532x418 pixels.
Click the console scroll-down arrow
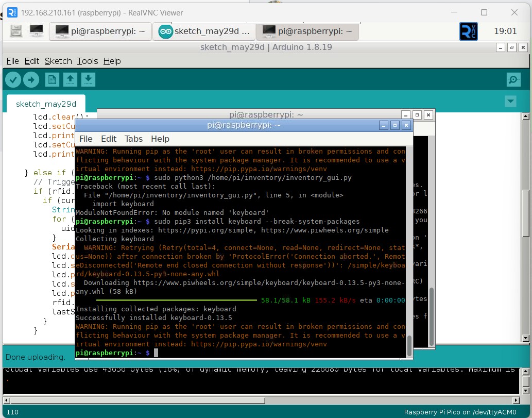point(525,390)
